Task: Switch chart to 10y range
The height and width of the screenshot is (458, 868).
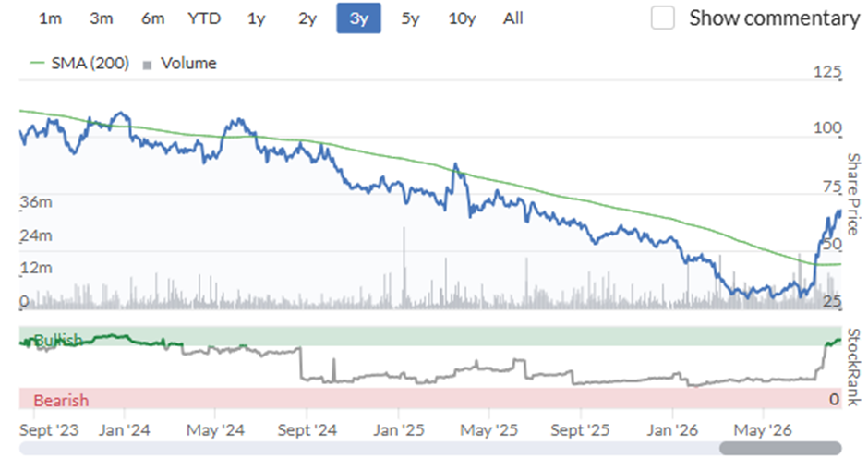Action: click(462, 18)
